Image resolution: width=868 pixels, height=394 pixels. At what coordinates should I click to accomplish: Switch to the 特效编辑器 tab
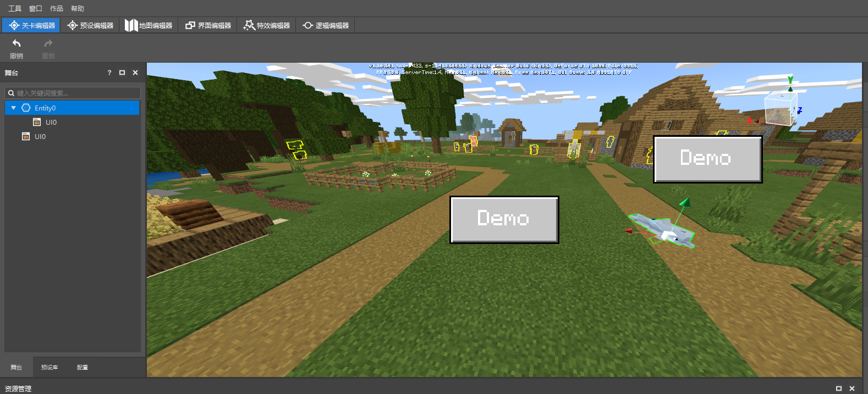pyautogui.click(x=267, y=25)
